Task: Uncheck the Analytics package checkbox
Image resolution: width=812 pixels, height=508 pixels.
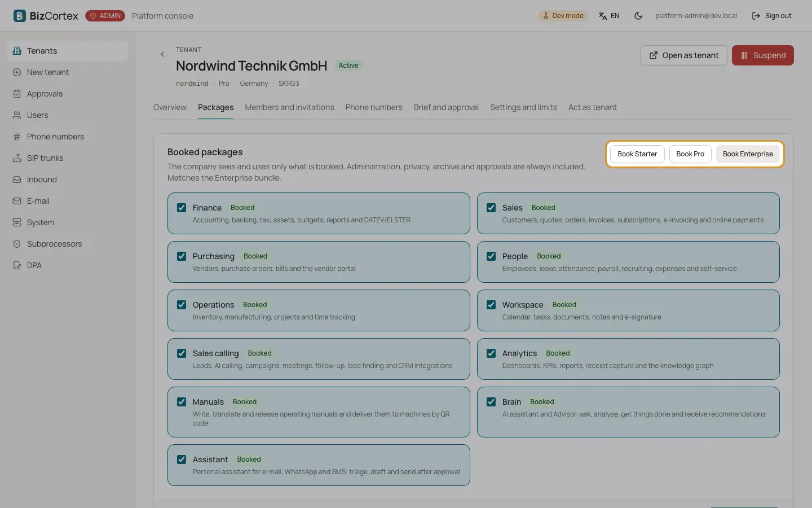Action: 491,353
